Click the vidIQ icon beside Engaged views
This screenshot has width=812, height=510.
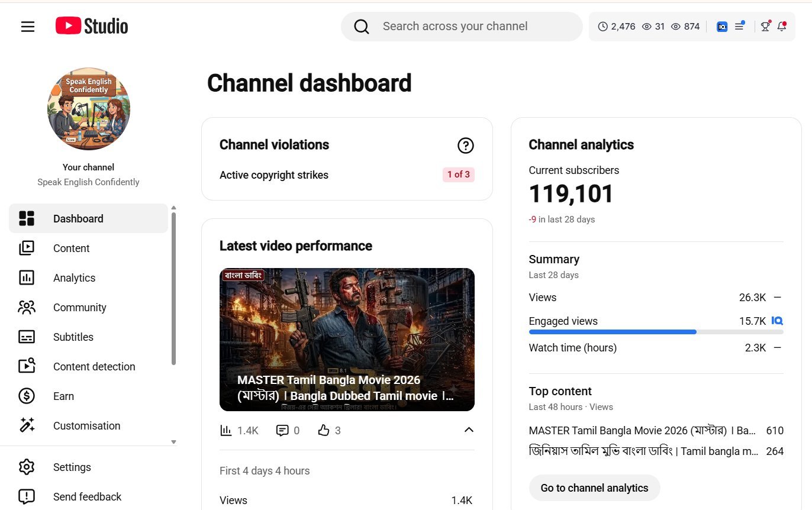coord(777,321)
